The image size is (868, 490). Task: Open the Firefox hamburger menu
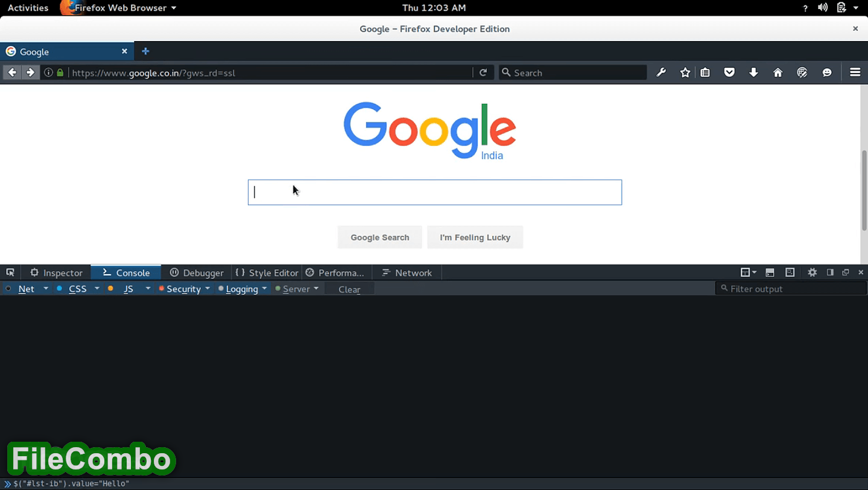pyautogui.click(x=855, y=72)
